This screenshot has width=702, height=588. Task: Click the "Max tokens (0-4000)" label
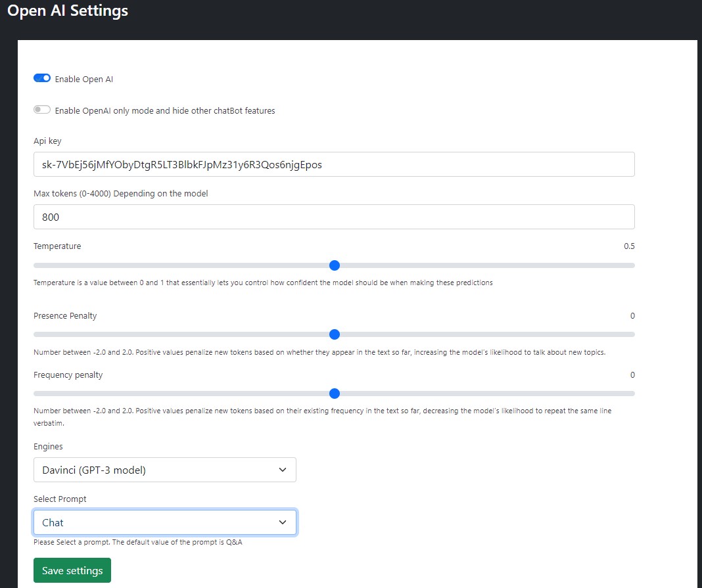[120, 193]
